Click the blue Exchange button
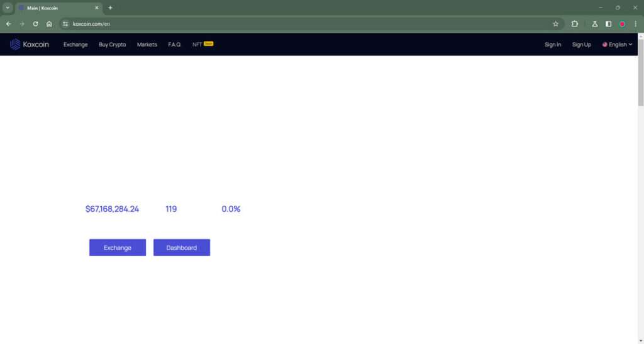This screenshot has width=644, height=344. (118, 248)
